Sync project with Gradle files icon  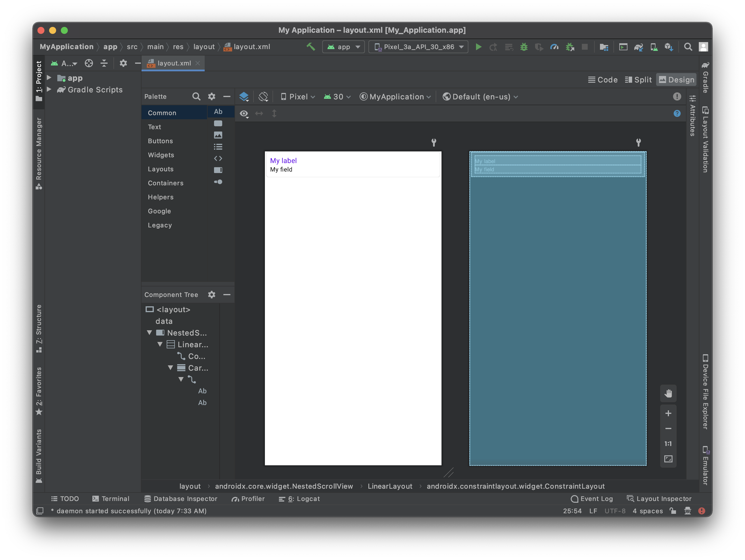639,47
